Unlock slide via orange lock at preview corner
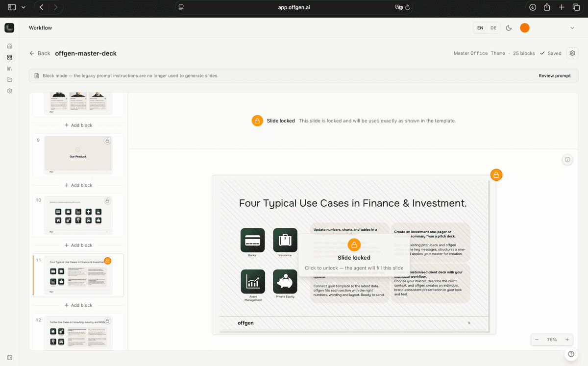The width and height of the screenshot is (588, 366). [x=496, y=175]
